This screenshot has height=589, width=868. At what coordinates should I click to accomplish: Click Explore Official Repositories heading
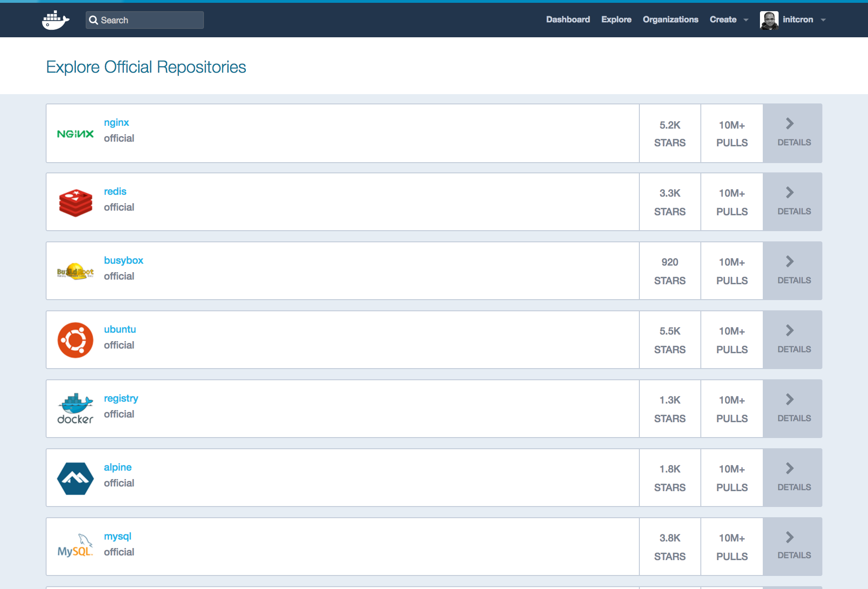coord(146,67)
